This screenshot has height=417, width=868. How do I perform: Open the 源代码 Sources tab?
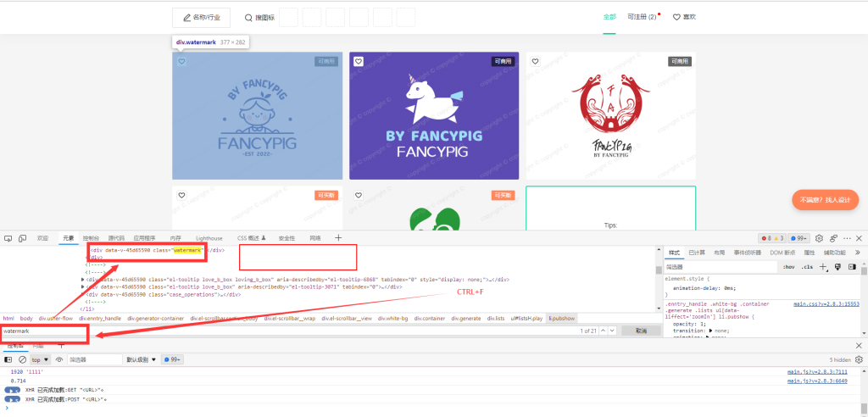[117, 238]
